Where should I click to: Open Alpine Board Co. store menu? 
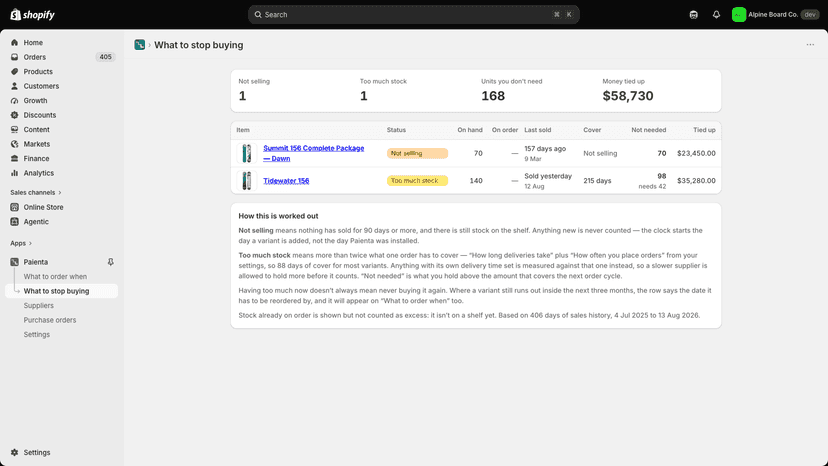pyautogui.click(x=775, y=15)
